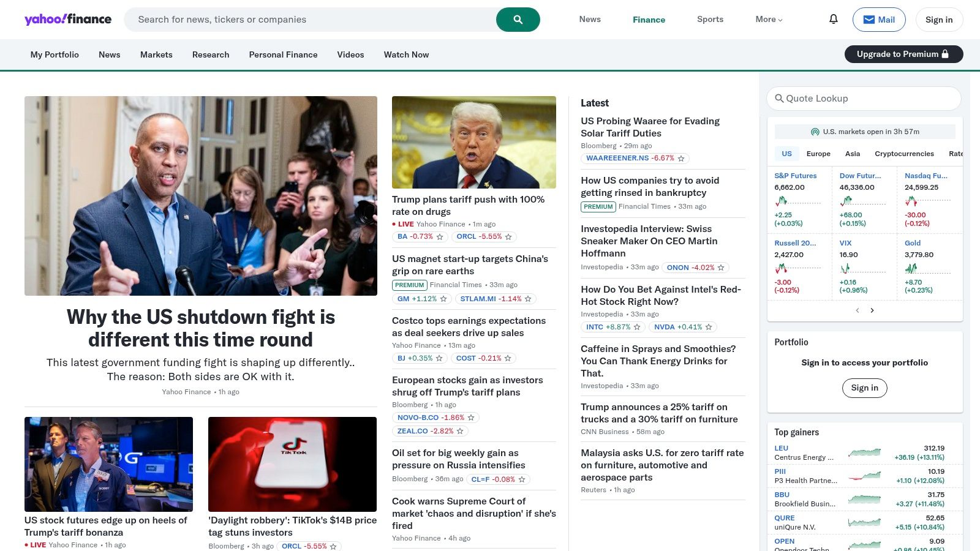Image resolution: width=980 pixels, height=551 pixels.
Task: Star the COST ticker chip
Action: coord(508,359)
